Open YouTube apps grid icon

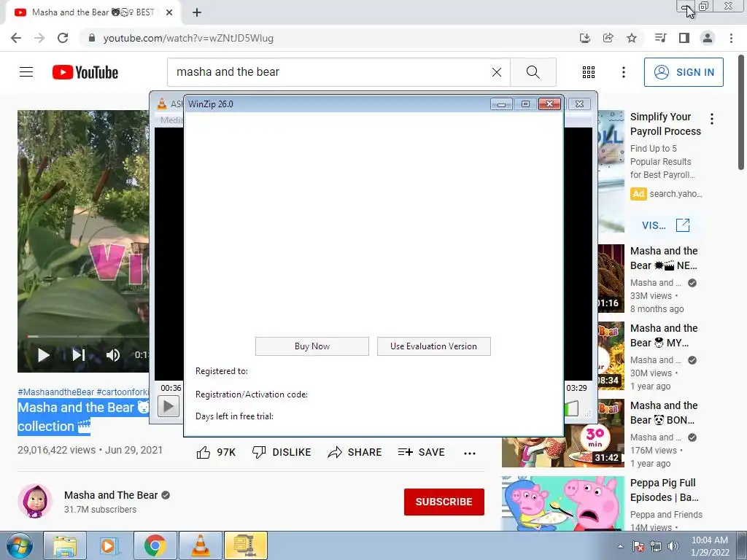[x=589, y=72]
